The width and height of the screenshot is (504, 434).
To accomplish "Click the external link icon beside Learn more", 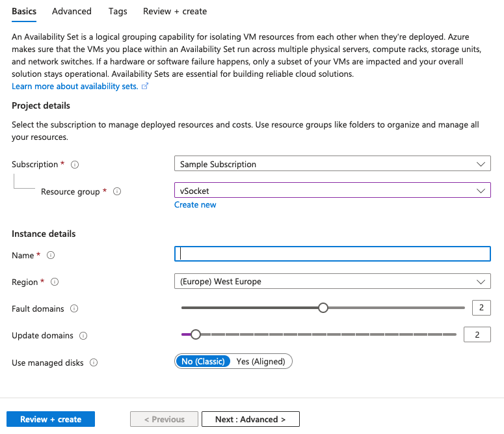I will pos(145,86).
